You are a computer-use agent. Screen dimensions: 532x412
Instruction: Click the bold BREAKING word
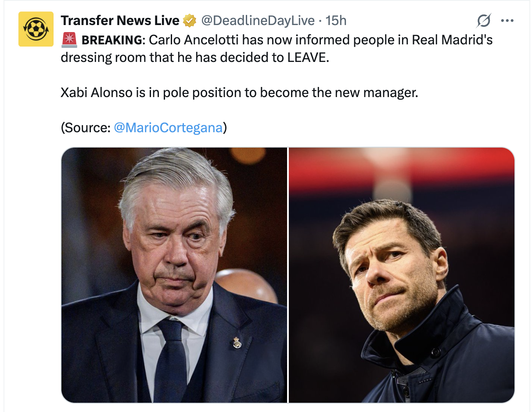(x=111, y=40)
